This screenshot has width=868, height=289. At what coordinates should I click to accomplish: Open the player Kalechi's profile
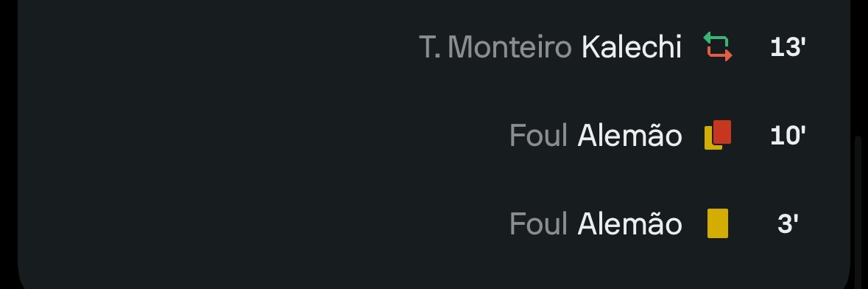(x=631, y=46)
